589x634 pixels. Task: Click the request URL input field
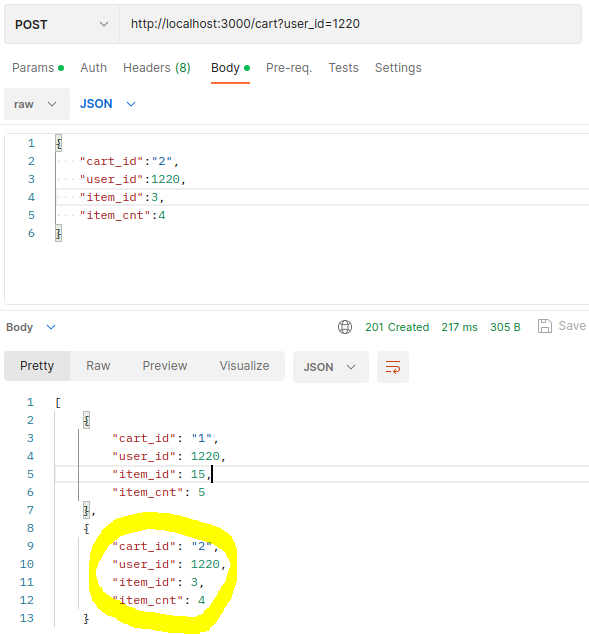tap(350, 24)
